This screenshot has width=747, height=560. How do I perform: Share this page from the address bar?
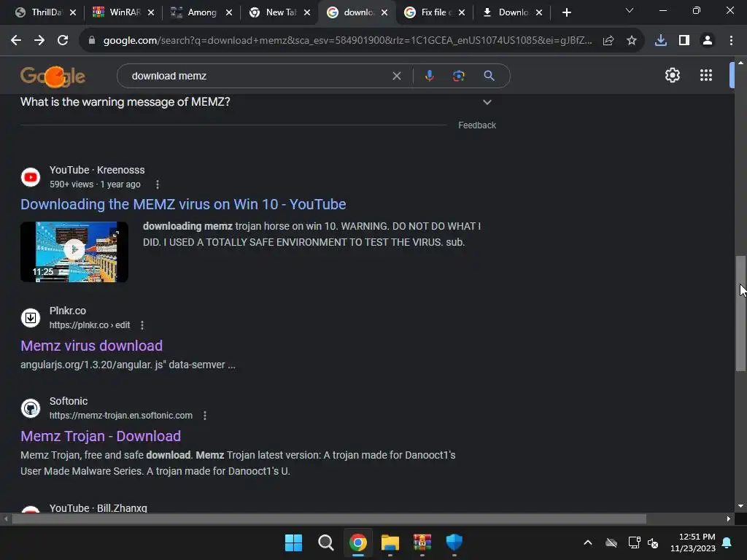pos(608,41)
